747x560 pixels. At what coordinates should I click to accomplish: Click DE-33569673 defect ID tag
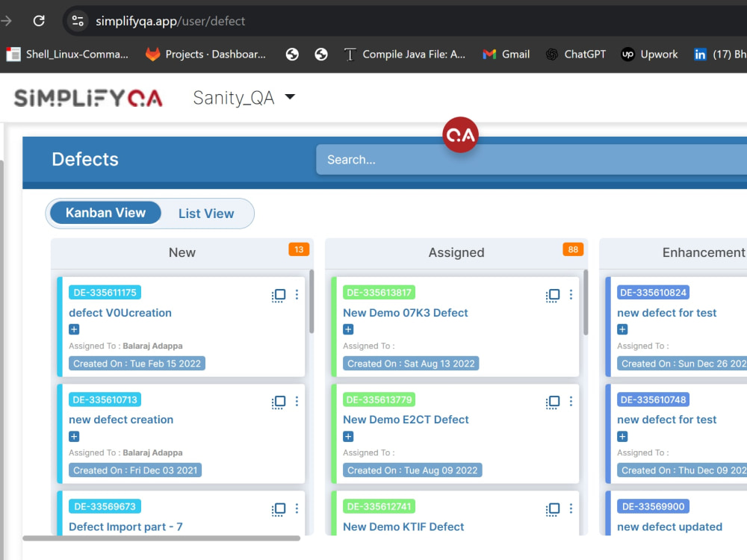click(105, 506)
